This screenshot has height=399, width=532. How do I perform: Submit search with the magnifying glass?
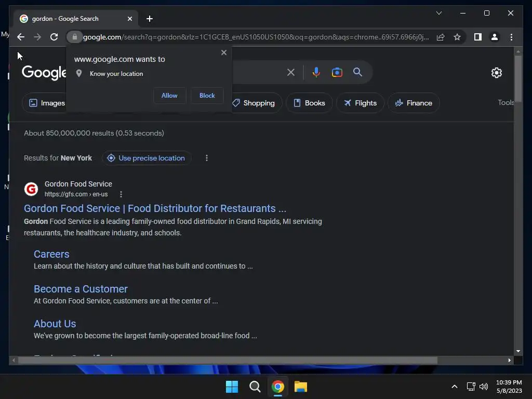(x=357, y=72)
